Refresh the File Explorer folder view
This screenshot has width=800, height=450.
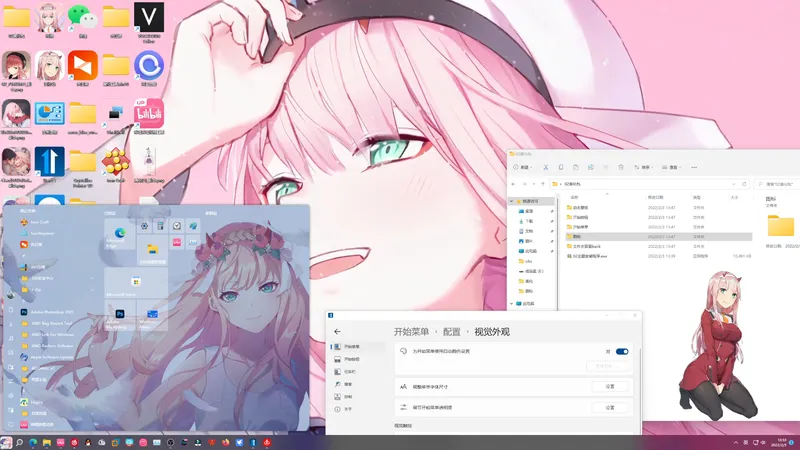pyautogui.click(x=744, y=184)
